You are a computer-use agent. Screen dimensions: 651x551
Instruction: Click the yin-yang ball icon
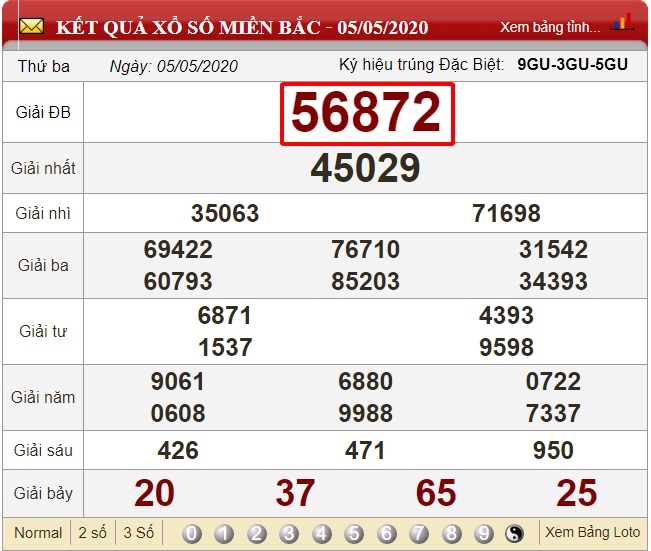pyautogui.click(x=516, y=533)
